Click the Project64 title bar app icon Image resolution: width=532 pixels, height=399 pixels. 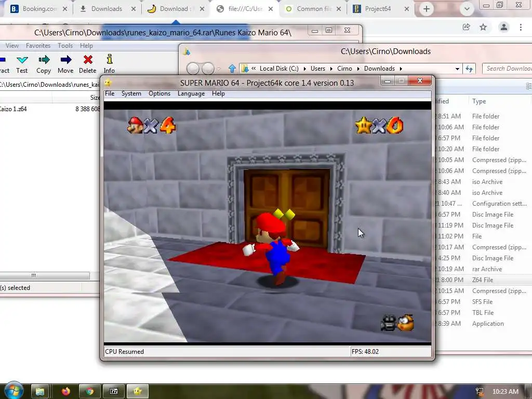coord(108,83)
